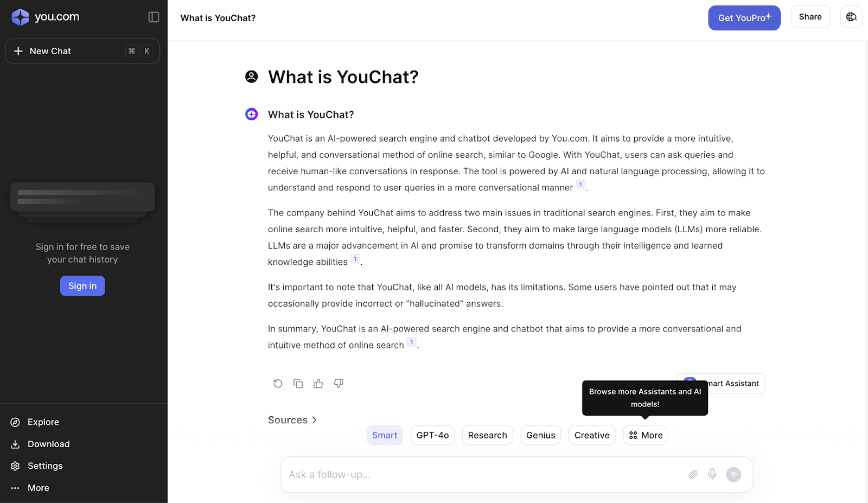Click the Sign in button

tap(82, 286)
